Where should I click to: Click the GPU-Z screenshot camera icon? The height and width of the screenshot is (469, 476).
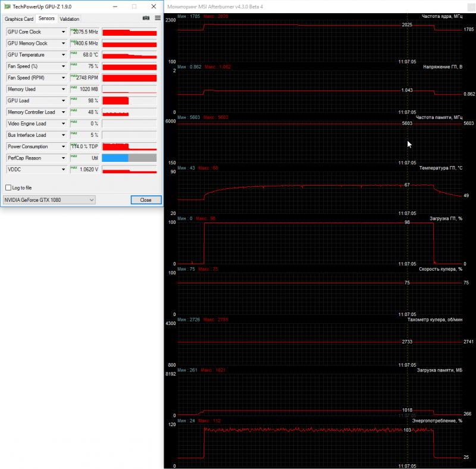tap(146, 18)
